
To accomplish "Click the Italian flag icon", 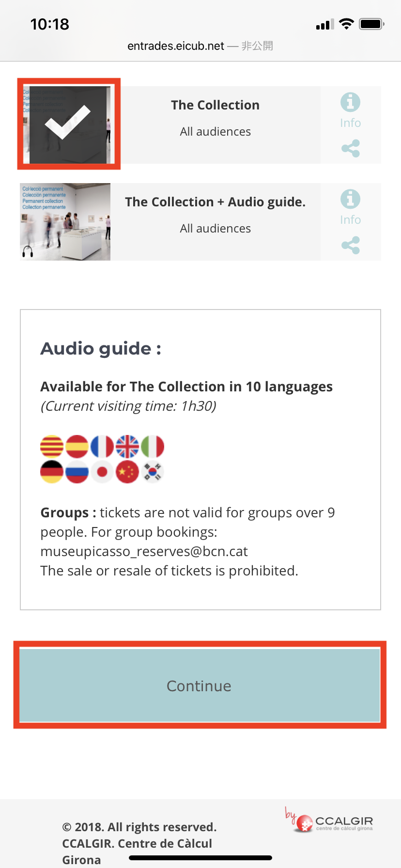I will point(153,447).
